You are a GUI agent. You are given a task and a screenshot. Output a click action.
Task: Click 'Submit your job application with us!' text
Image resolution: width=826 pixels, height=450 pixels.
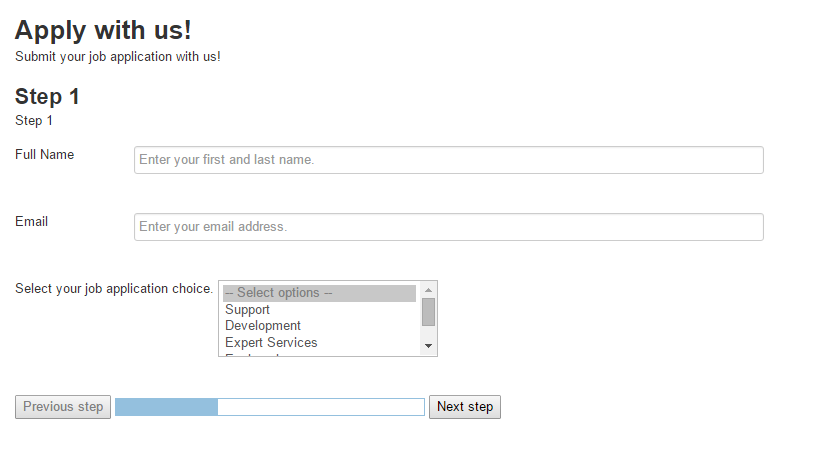(x=118, y=56)
